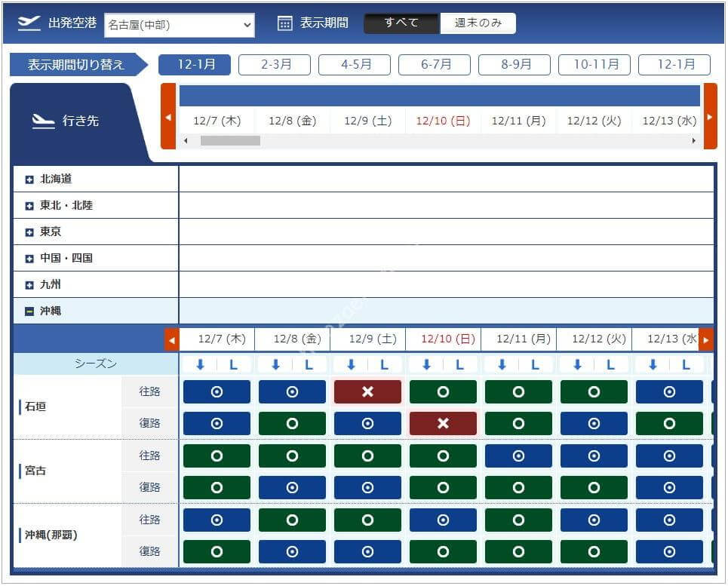Select 宮古 復路 availability for 12/10

[443, 488]
